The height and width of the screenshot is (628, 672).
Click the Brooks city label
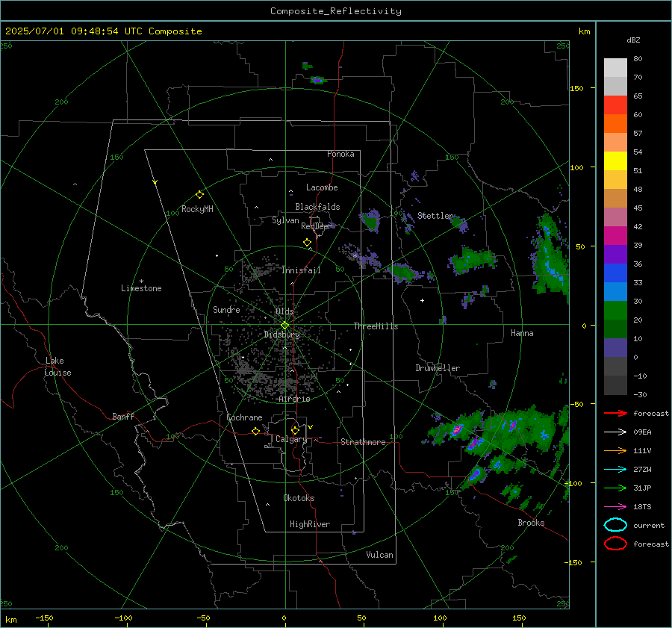click(531, 523)
